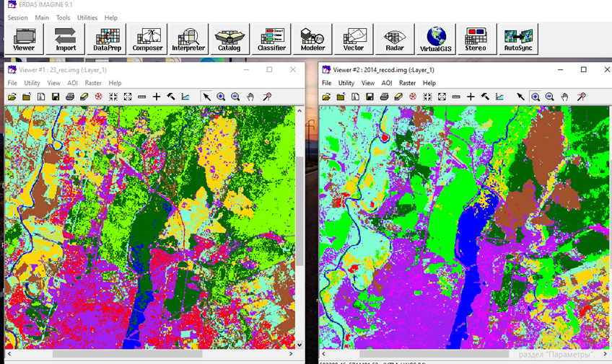Open Raster menu in Viewer #1
This screenshot has height=364, width=612.
tap(93, 83)
